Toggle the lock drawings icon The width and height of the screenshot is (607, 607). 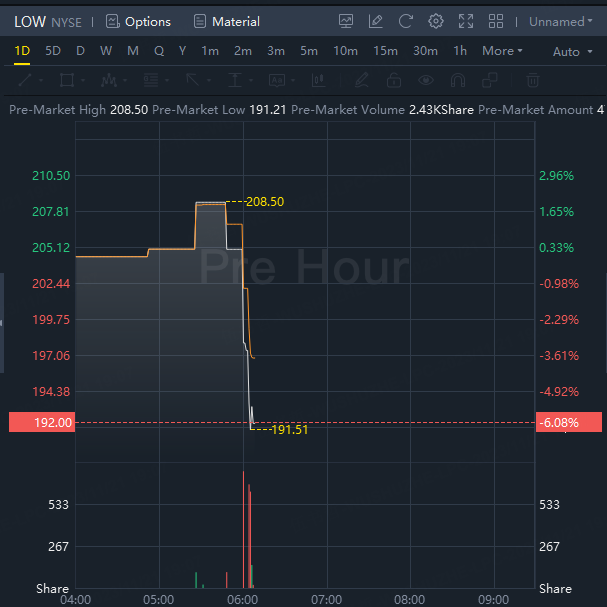pos(394,81)
